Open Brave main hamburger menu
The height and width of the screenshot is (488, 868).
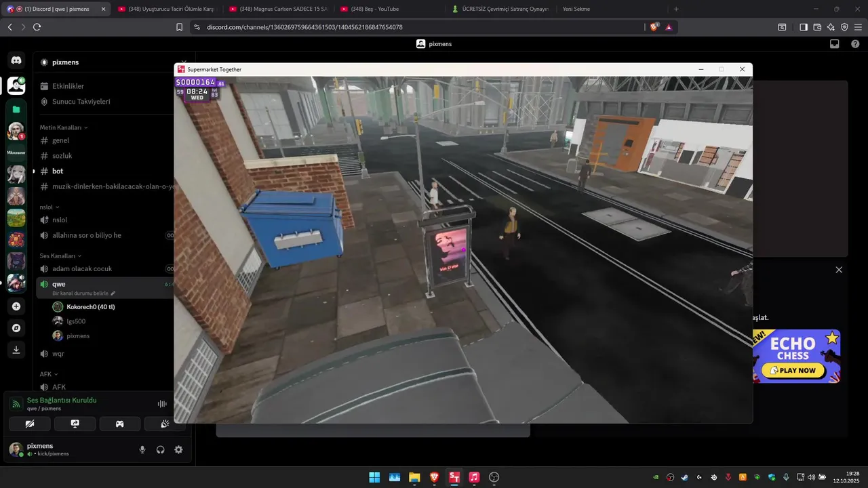coord(858,27)
